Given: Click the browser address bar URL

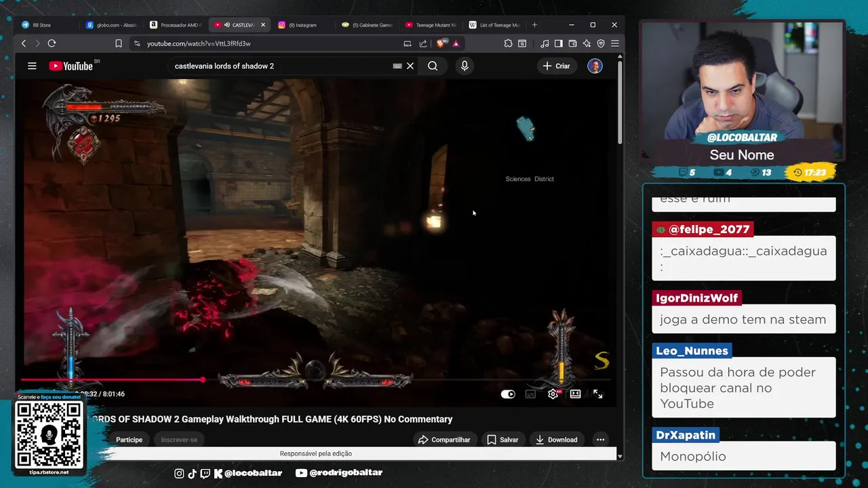Looking at the screenshot, I should pos(199,43).
